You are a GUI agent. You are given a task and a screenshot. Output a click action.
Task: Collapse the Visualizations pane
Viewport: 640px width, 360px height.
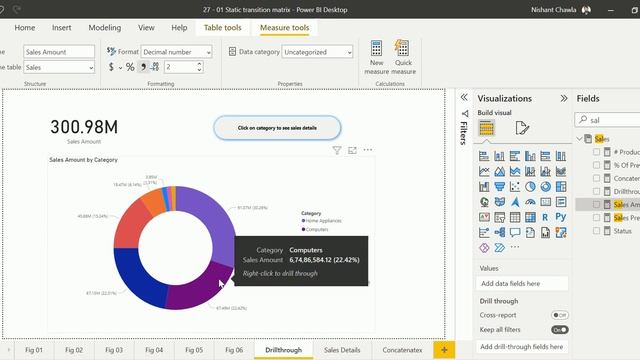pos(564,98)
